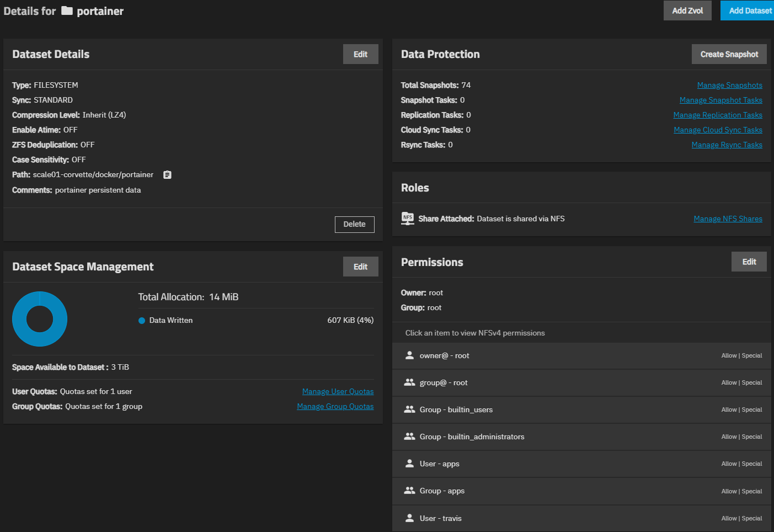This screenshot has width=774, height=532.
Task: Expand Group - builtin_users permission row
Action: click(581, 410)
